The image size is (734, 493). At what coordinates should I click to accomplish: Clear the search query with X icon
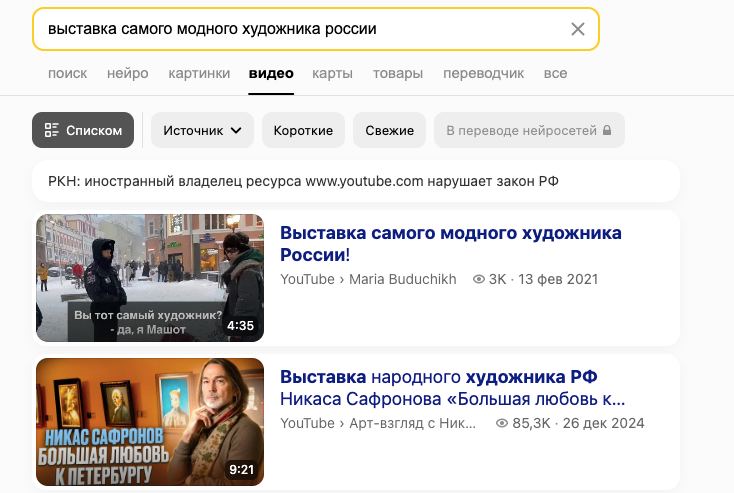pos(578,29)
